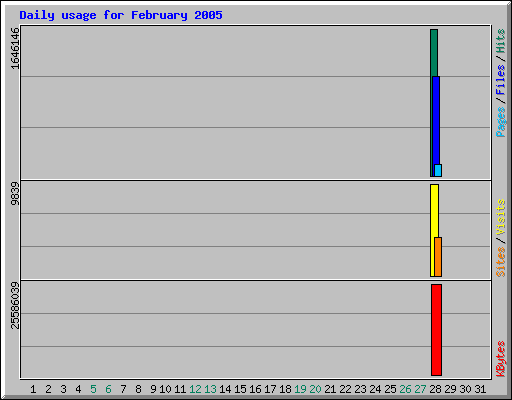The image size is (512, 400).
Task: Click day 28 on the x-axis
Action: 435,389
